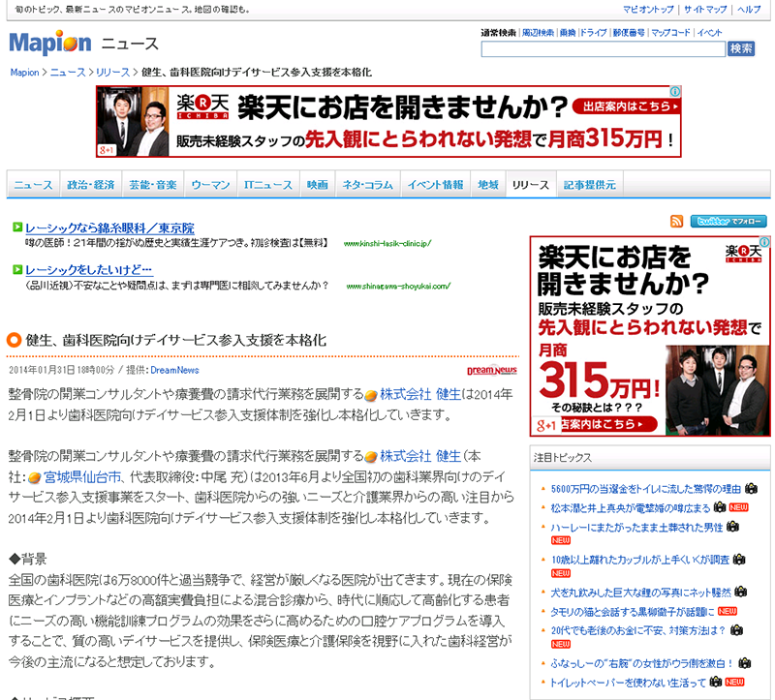Click the camera icon after the 20代でも老後 topic
The height and width of the screenshot is (700, 775).
[x=737, y=630]
